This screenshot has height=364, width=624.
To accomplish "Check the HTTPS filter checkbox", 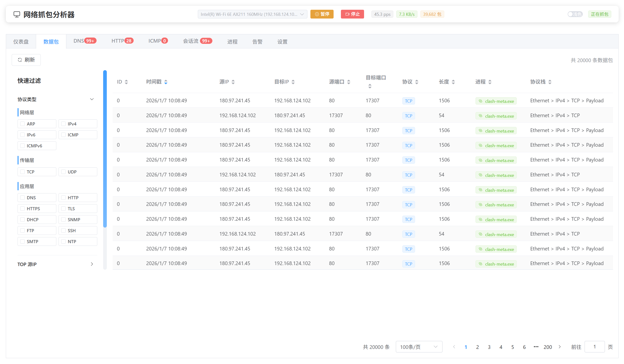I will coord(22,209).
